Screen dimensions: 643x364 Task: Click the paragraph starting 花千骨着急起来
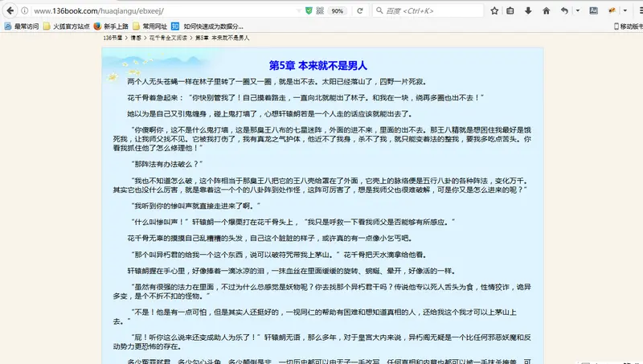click(305, 97)
